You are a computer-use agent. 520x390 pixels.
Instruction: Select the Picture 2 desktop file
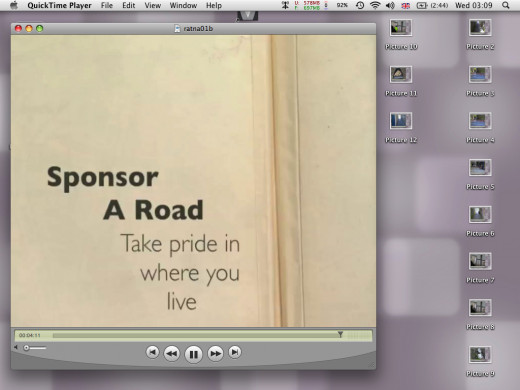[480, 35]
